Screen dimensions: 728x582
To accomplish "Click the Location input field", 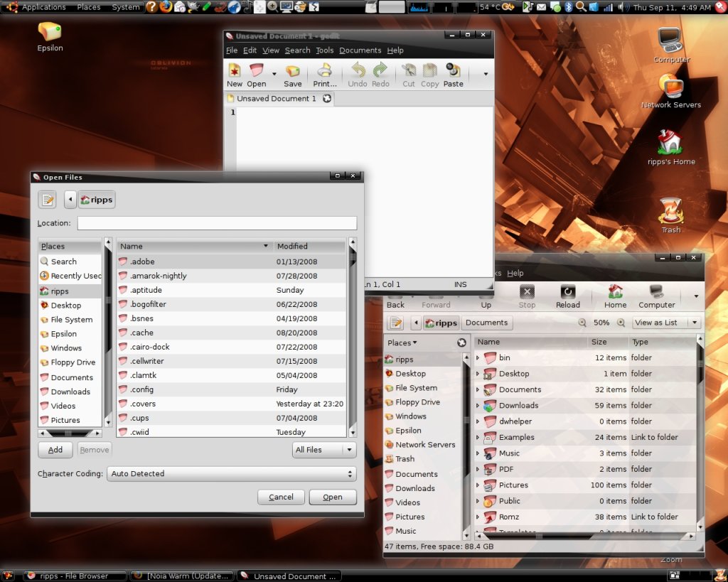I will coord(218,223).
